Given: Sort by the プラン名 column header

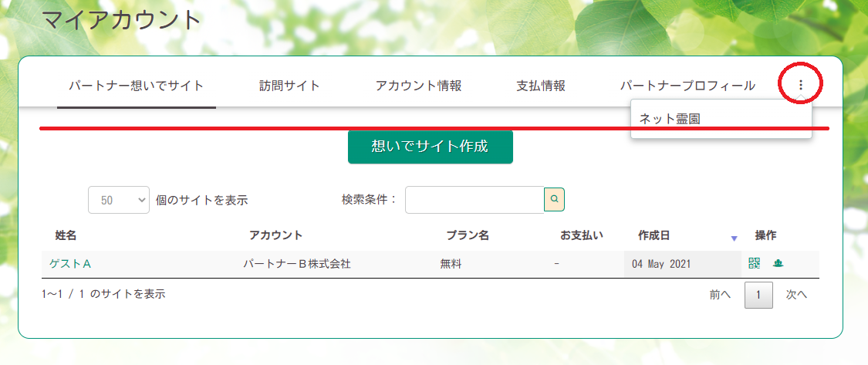Looking at the screenshot, I should pos(468,235).
